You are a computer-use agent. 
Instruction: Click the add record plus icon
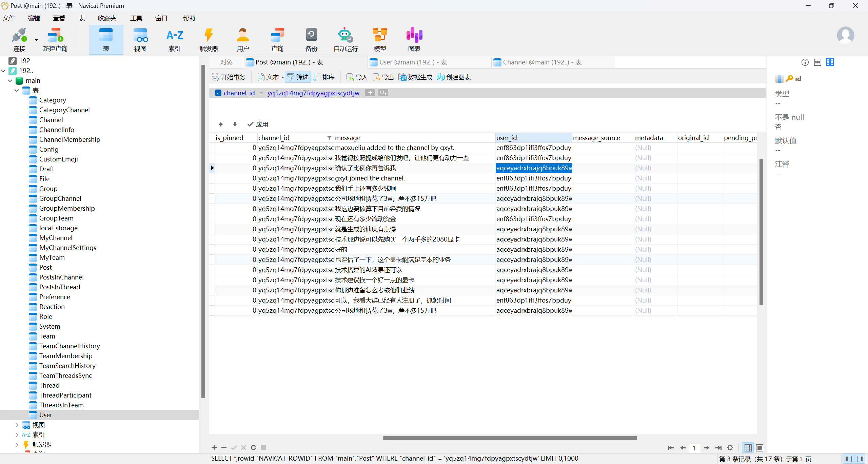[214, 447]
